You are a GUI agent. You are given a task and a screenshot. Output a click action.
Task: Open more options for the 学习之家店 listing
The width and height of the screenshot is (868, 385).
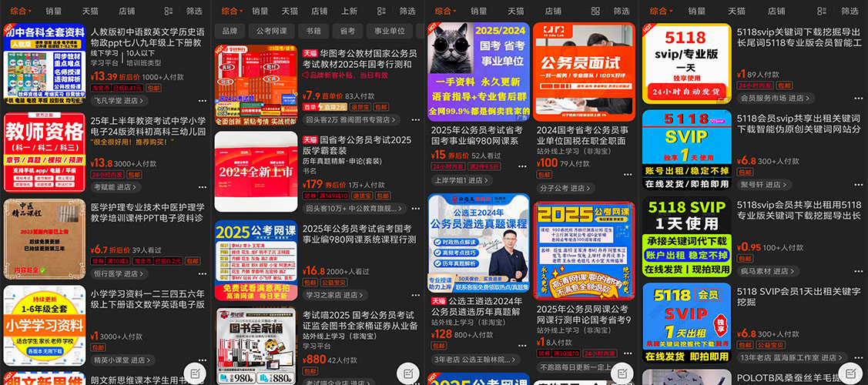414,296
